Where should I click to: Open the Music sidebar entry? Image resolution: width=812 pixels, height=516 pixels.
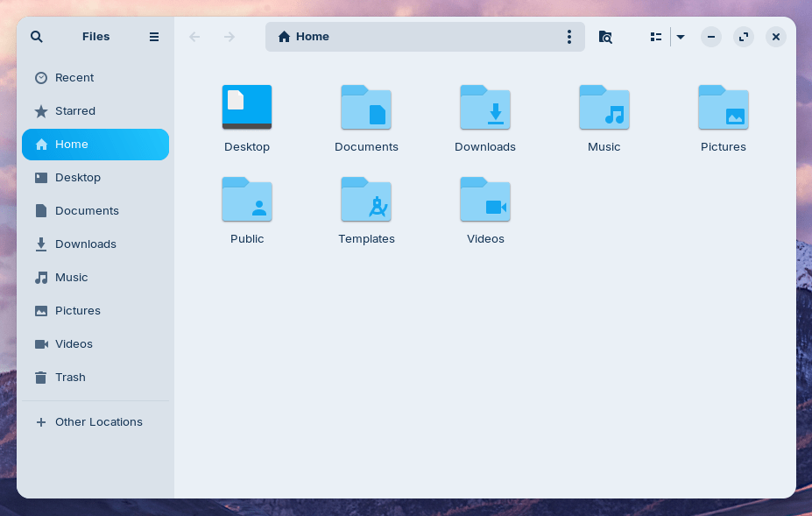click(72, 277)
